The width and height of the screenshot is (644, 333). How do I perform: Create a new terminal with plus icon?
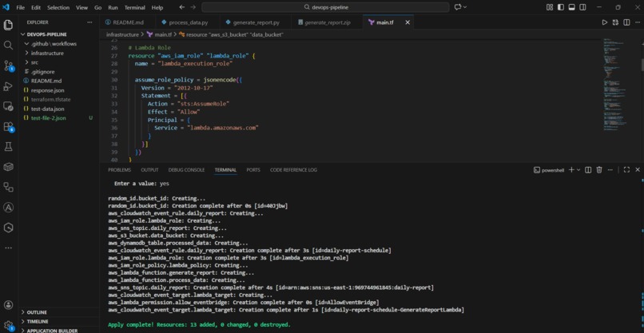pyautogui.click(x=571, y=169)
